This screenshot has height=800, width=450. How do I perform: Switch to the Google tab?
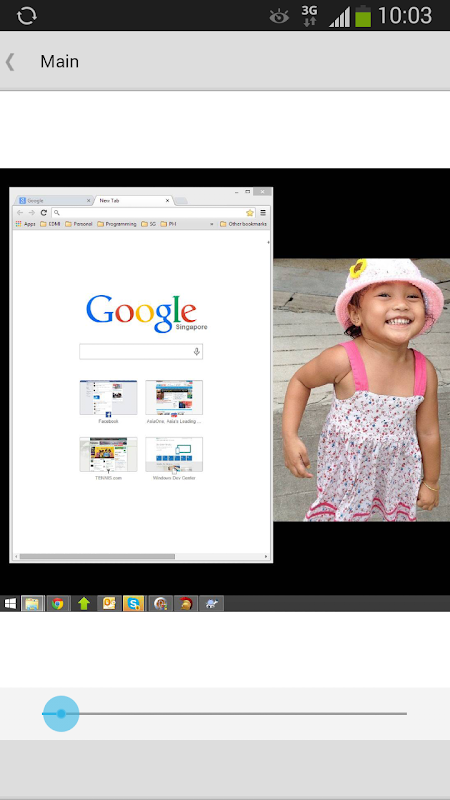click(x=54, y=201)
